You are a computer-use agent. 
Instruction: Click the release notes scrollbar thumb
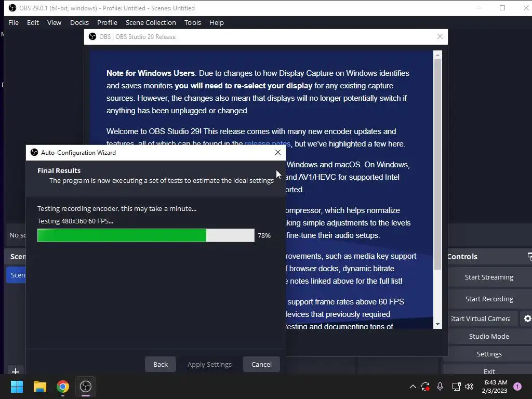[437, 165]
